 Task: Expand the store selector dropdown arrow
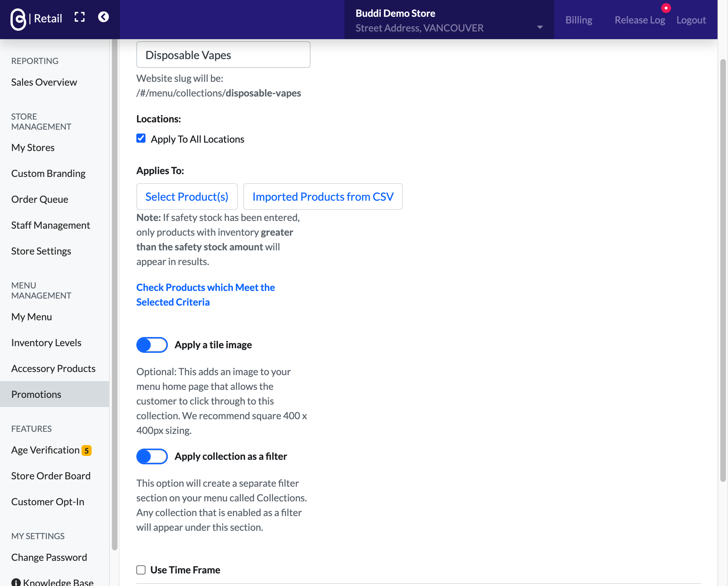point(540,27)
